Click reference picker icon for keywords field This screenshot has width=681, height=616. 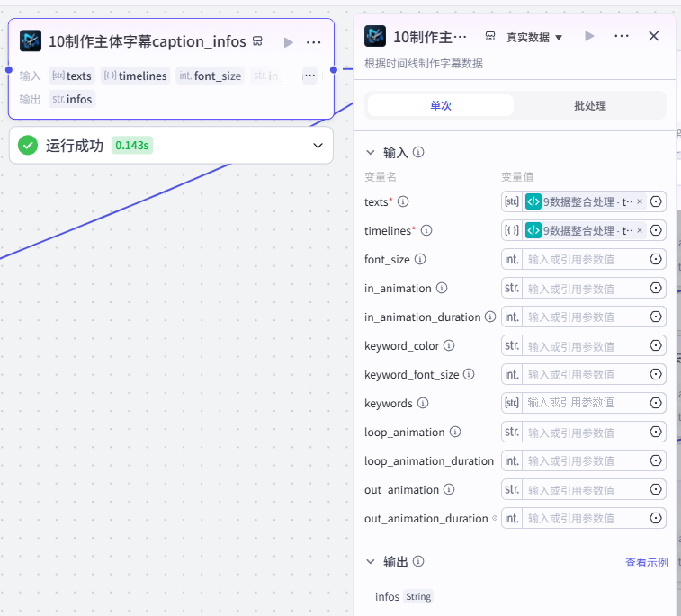(x=656, y=403)
